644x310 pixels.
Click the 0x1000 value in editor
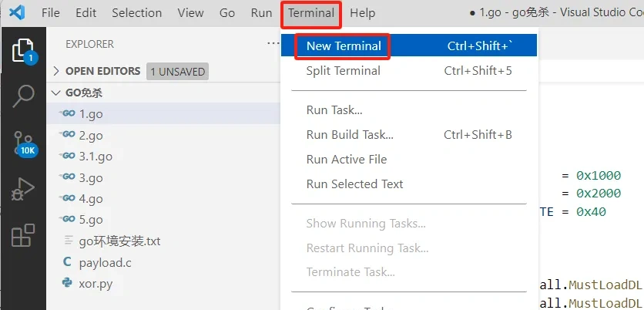pyautogui.click(x=599, y=176)
